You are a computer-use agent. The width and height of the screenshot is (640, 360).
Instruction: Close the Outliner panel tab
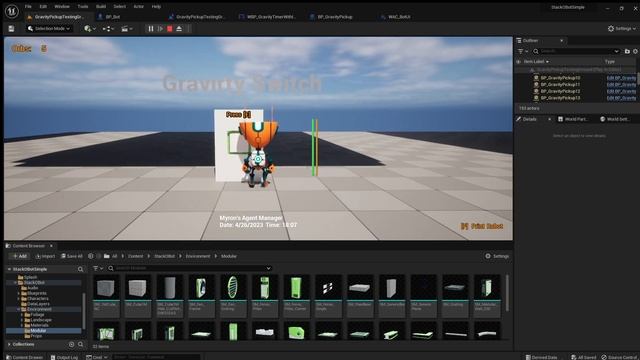562,40
